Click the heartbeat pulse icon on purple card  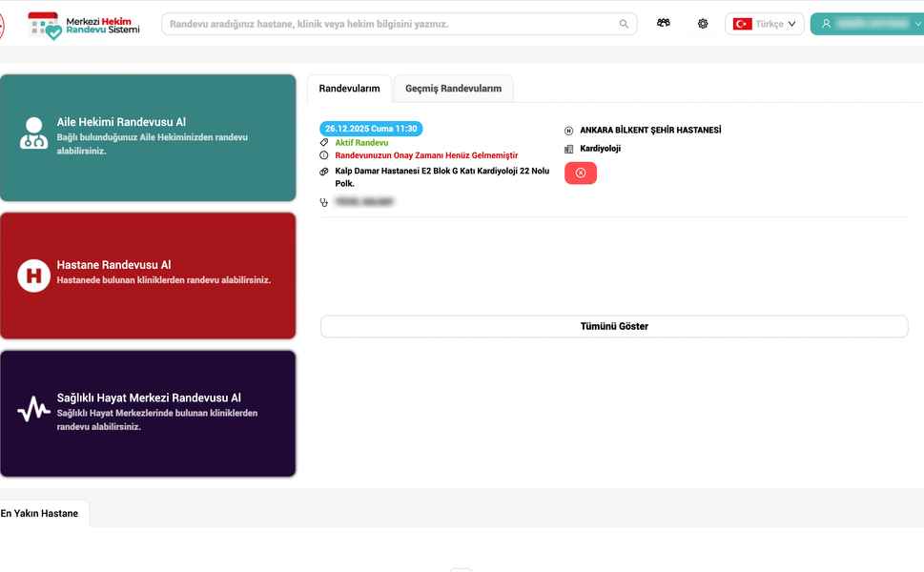[x=34, y=410]
